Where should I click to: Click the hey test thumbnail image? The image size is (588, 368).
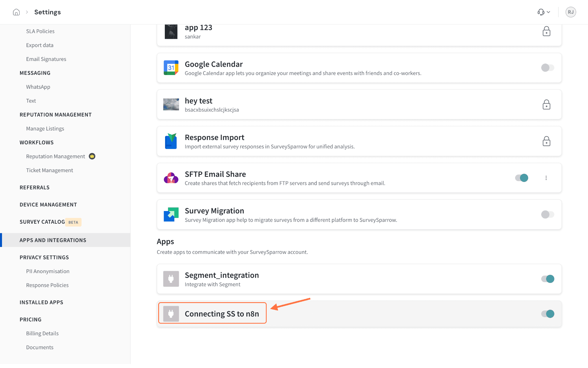[x=171, y=104]
